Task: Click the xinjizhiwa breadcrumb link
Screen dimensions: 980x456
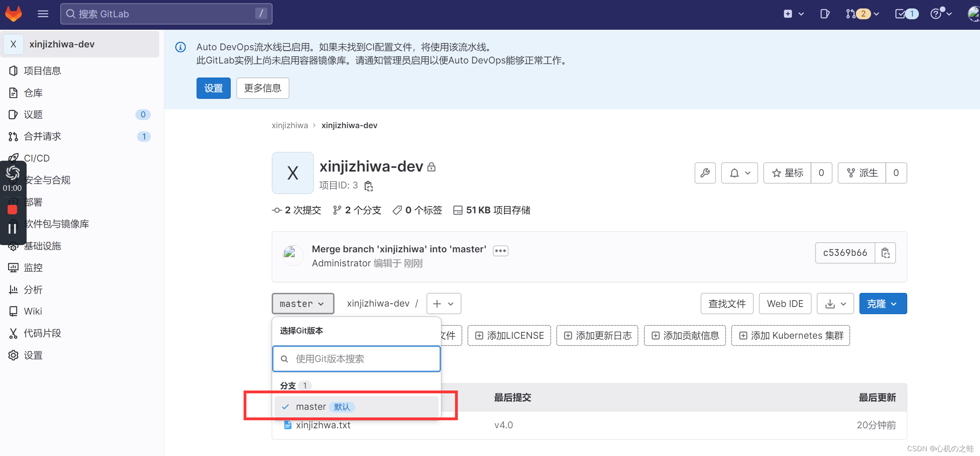Action: click(290, 125)
